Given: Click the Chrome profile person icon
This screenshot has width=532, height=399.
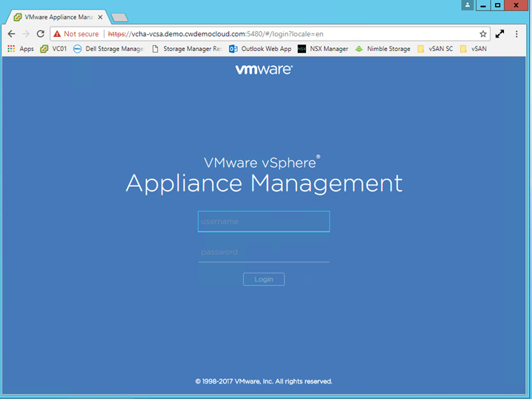Looking at the screenshot, I should pyautogui.click(x=468, y=5).
